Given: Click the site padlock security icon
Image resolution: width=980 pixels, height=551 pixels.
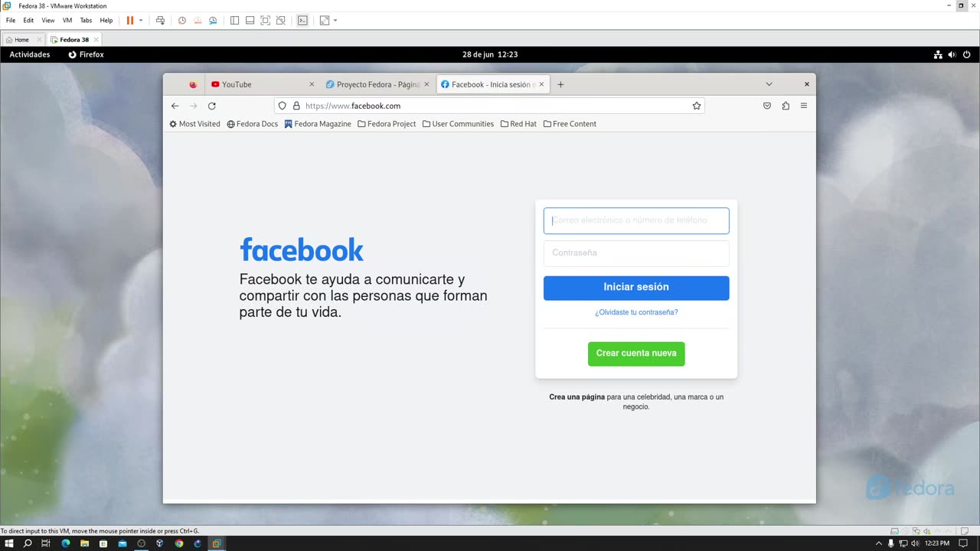Looking at the screenshot, I should (296, 106).
